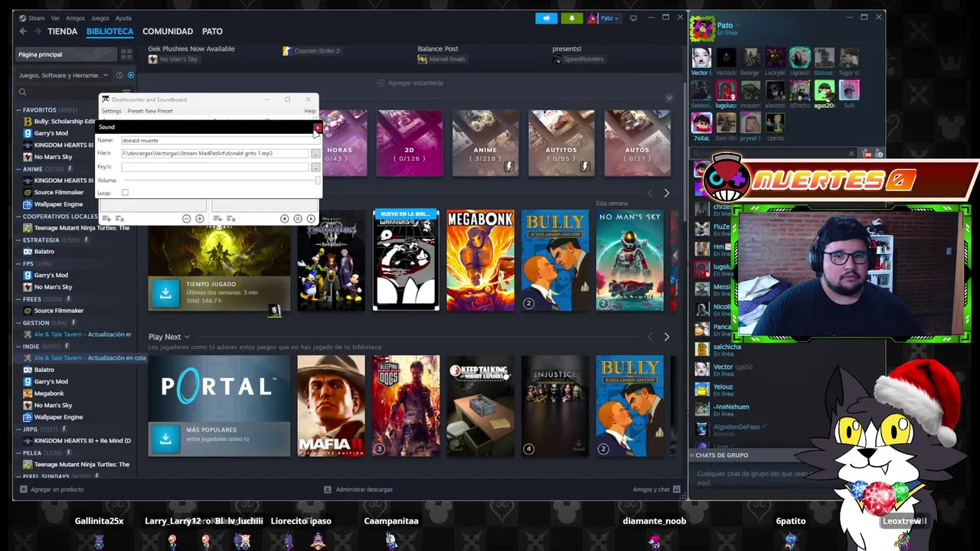Collapse the FAVORITOS category

[18, 109]
